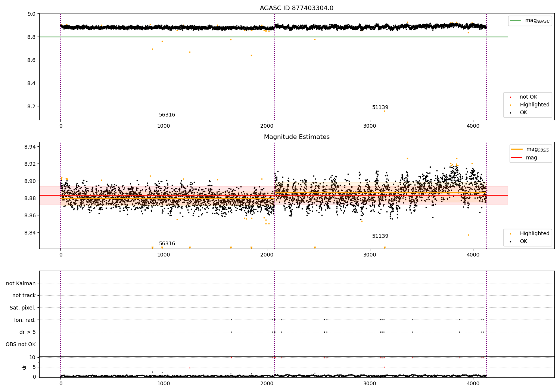Select the "3000" x-tick under the top plot
Image resolution: width=560 pixels, height=392 pixels.
370,126
